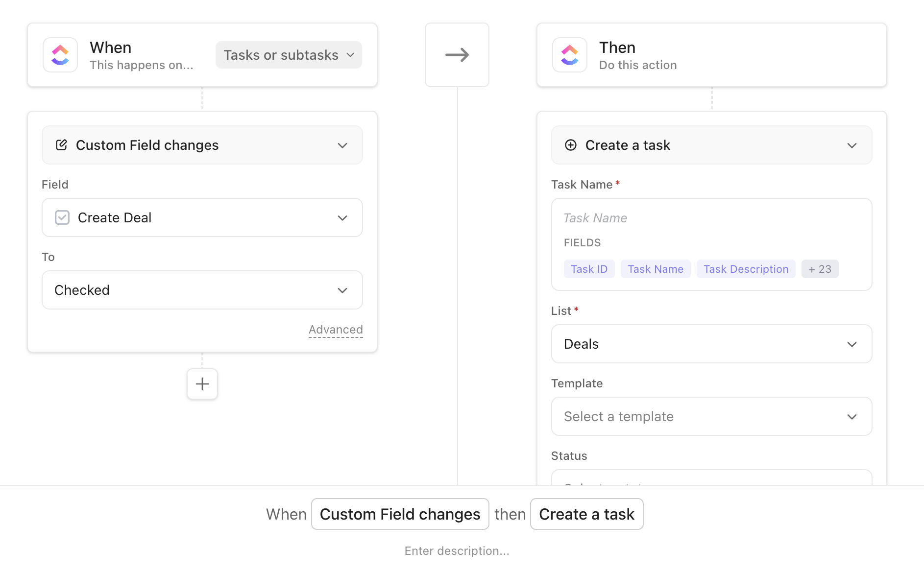Click the Custom Field changes summary pill
The height and width of the screenshot is (572, 924).
[x=400, y=514]
